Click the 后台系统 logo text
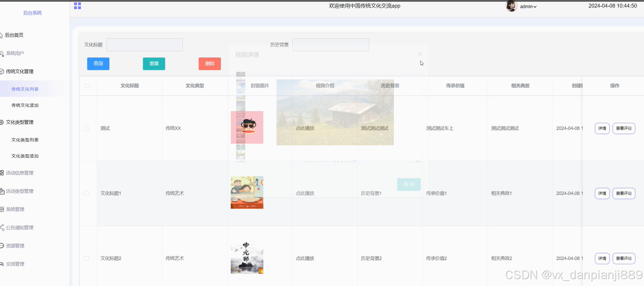The width and height of the screenshot is (644, 286). pyautogui.click(x=32, y=13)
